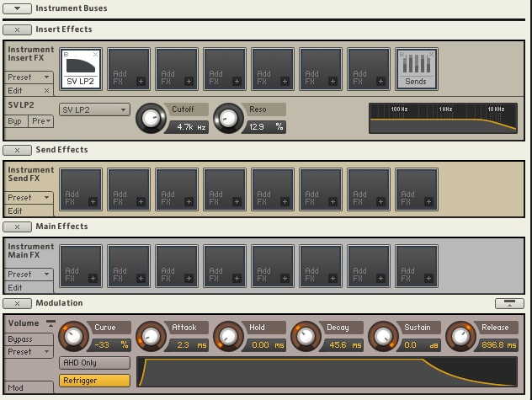
Task: Click the envelope Release knob
Action: (x=459, y=336)
